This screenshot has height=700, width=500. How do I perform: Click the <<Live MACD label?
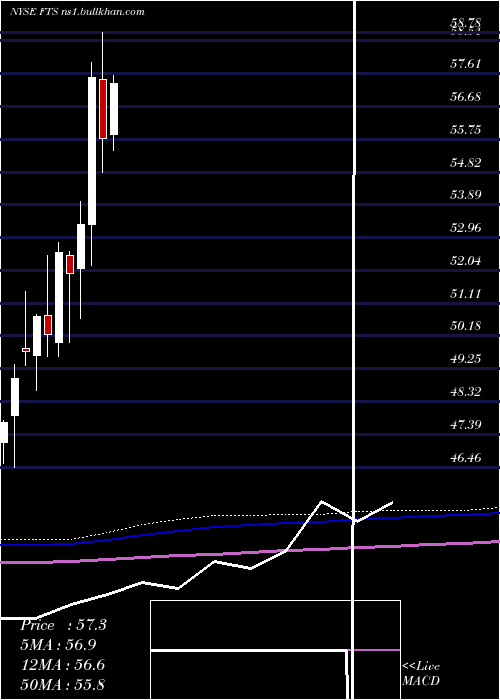pos(421,674)
